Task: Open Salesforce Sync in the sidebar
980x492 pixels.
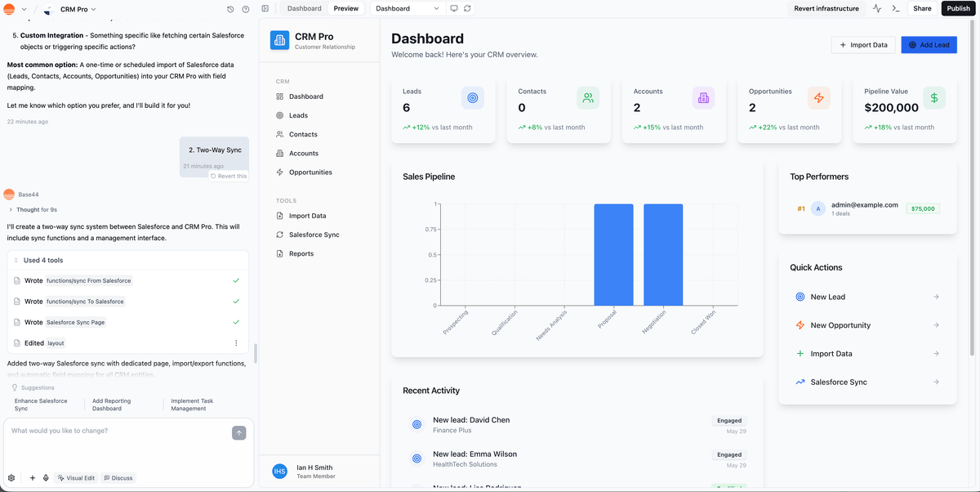Action: pos(314,235)
